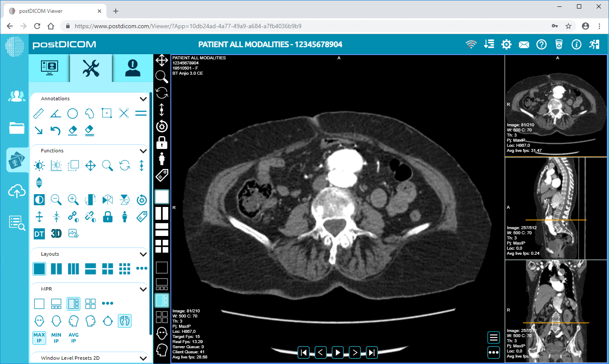The image size is (609, 364).
Task: Click the eraser annotation tool
Action: [73, 131]
